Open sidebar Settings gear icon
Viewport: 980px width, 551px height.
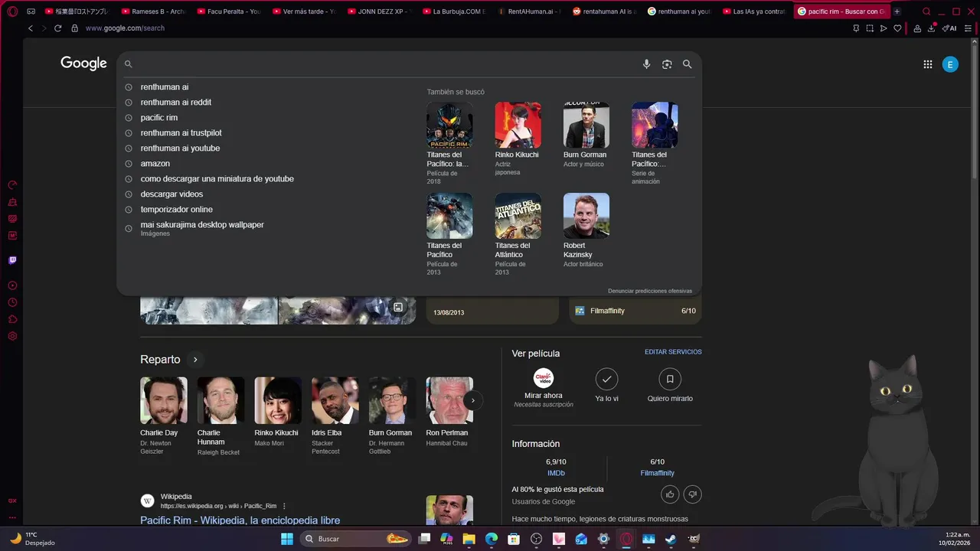click(x=12, y=336)
